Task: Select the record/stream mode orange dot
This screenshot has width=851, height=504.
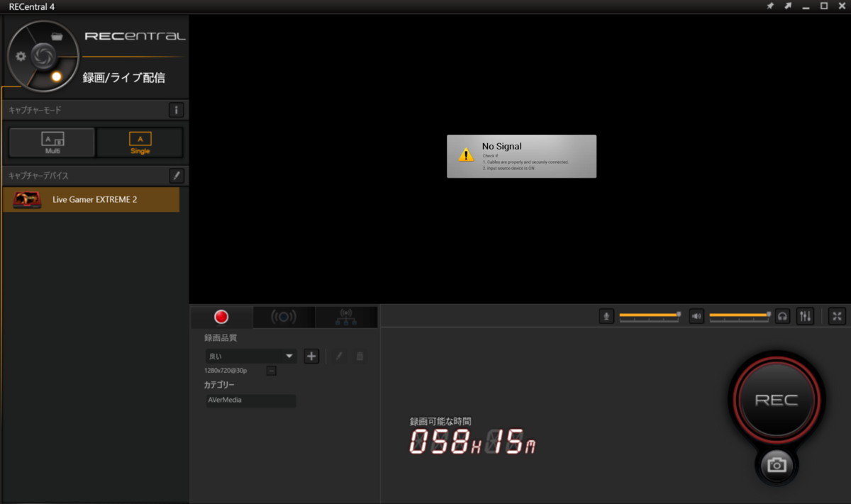Action: pos(57,77)
